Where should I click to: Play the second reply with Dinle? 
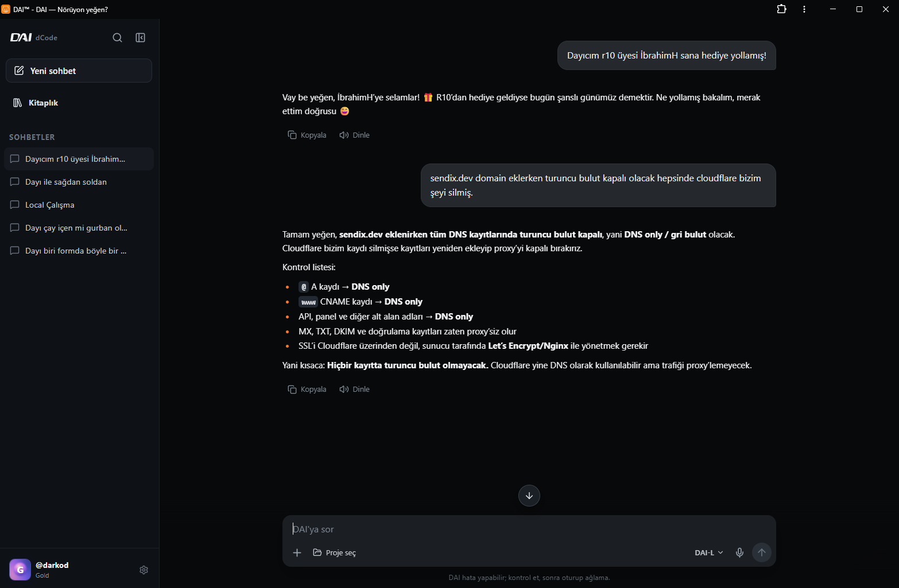tap(354, 389)
